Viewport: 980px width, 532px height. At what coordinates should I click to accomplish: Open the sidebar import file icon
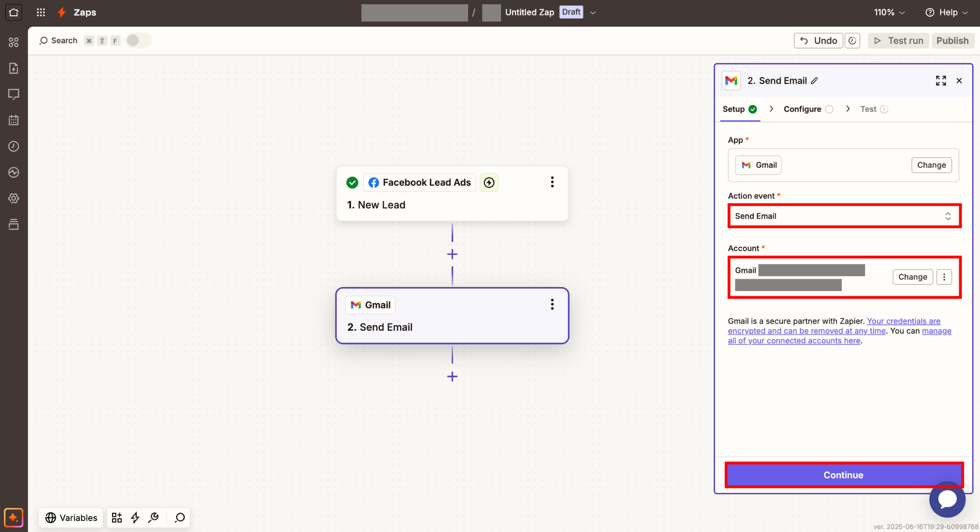(13, 68)
